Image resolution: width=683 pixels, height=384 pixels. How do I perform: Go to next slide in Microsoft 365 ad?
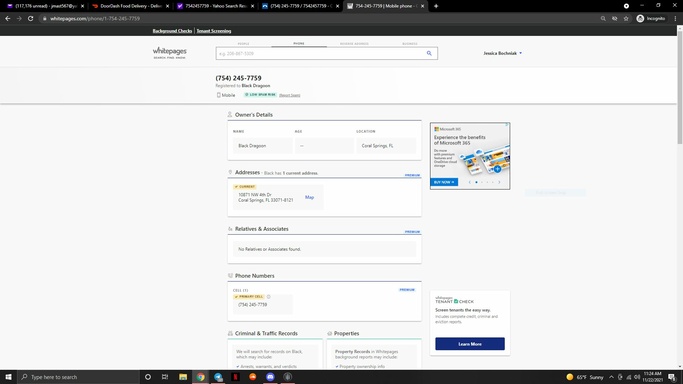[x=499, y=182]
